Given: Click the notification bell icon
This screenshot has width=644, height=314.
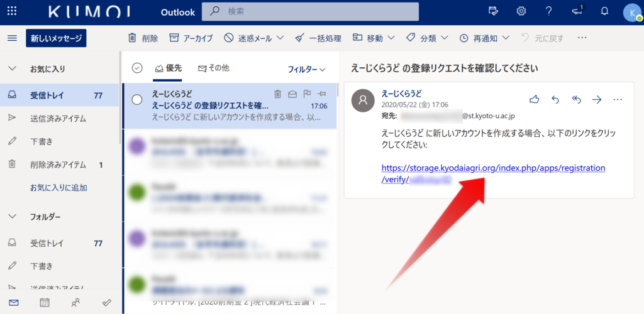Looking at the screenshot, I should click(x=604, y=11).
